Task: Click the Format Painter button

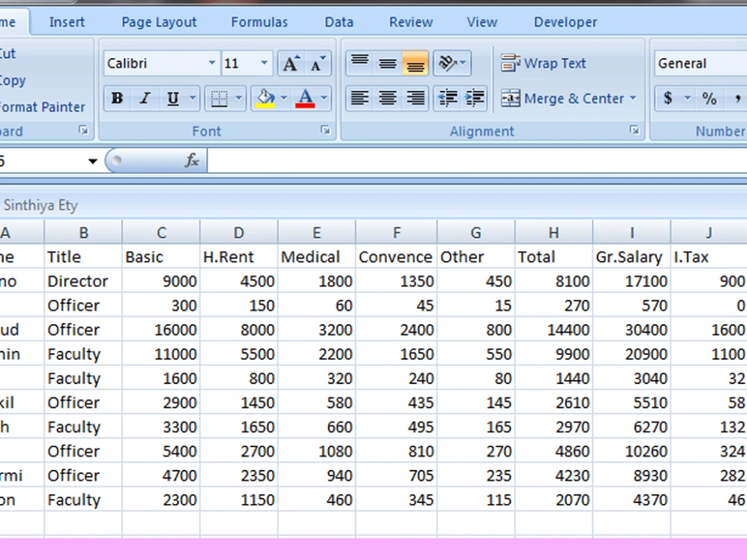Action: (x=42, y=107)
